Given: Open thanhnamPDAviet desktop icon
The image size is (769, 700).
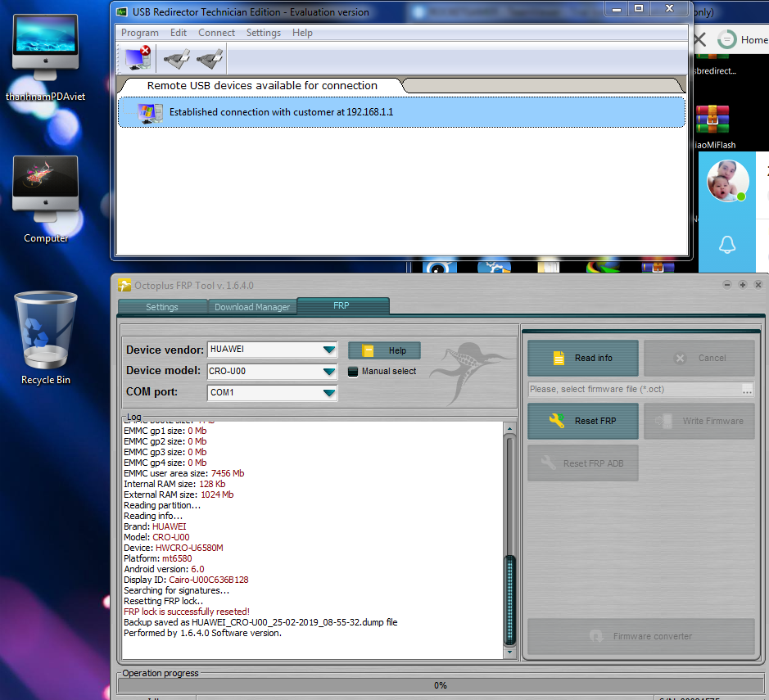Looking at the screenshot, I should [x=45, y=57].
